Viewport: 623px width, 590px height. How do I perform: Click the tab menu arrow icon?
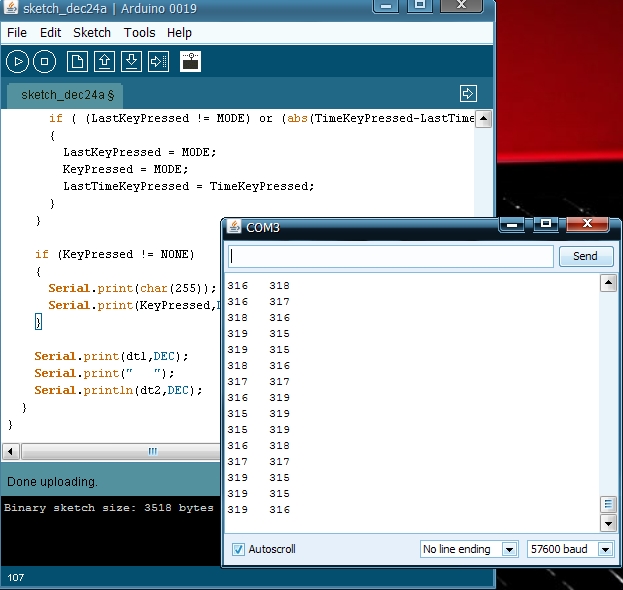(468, 93)
